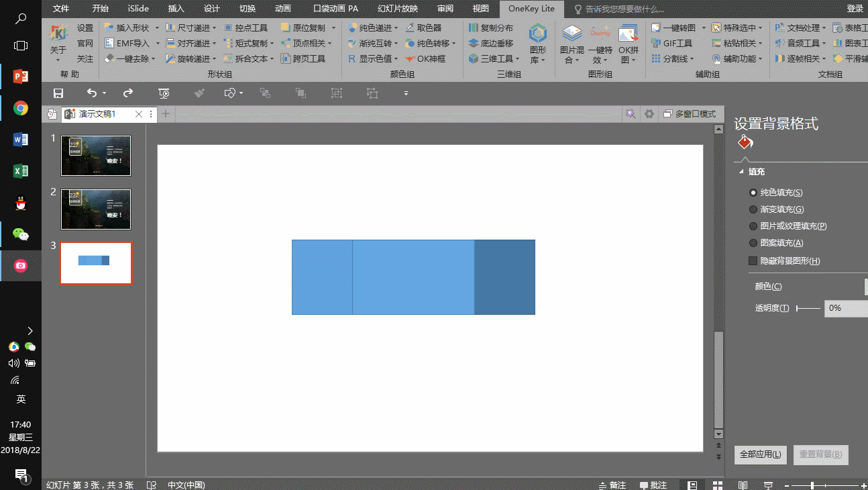The width and height of the screenshot is (868, 490).
Task: Select 图片或纹理填充 radio button
Action: [x=753, y=226]
